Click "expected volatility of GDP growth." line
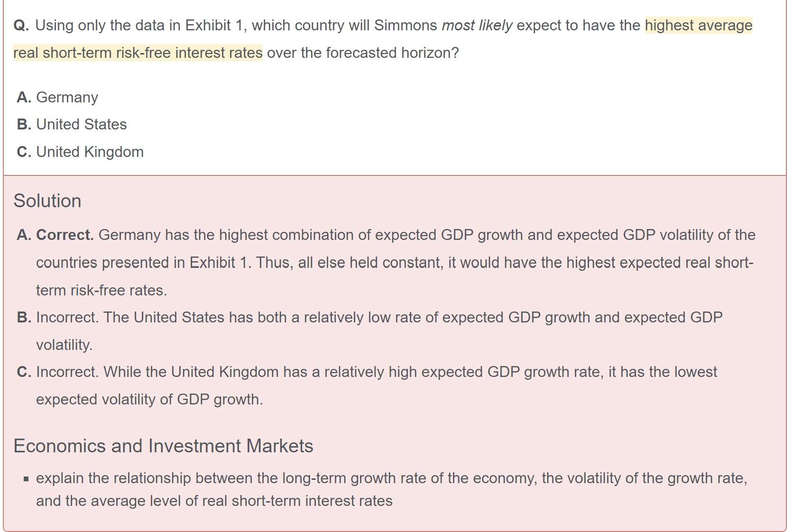The height and width of the screenshot is (532, 793). (149, 399)
